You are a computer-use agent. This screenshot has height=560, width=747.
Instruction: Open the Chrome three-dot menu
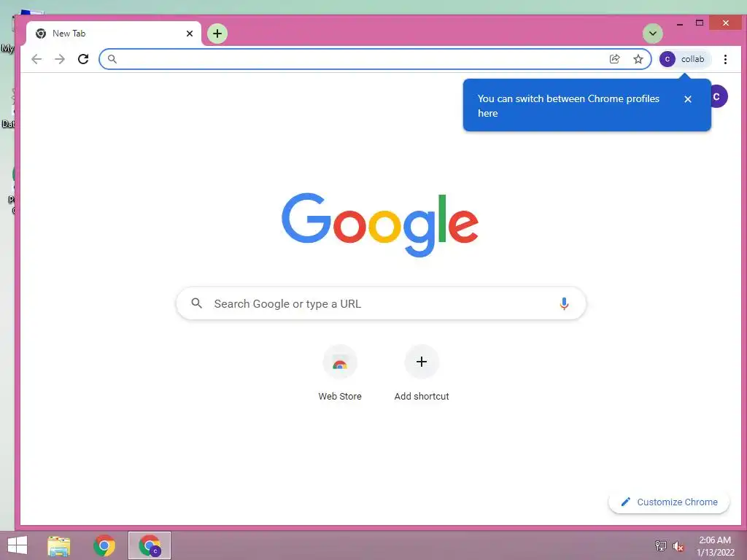tap(725, 59)
